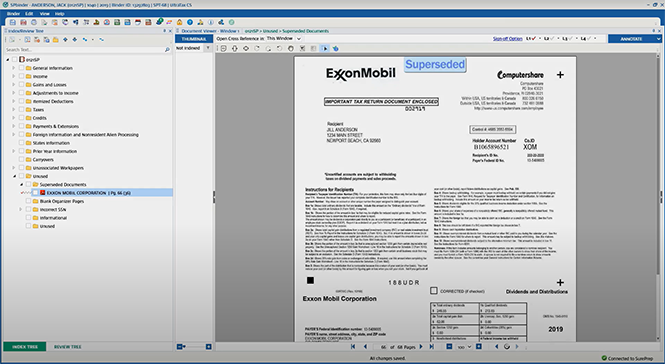The height and width of the screenshot is (364, 665).
Task: Tick the CORRECTED checkbox on the form
Action: [433, 291]
